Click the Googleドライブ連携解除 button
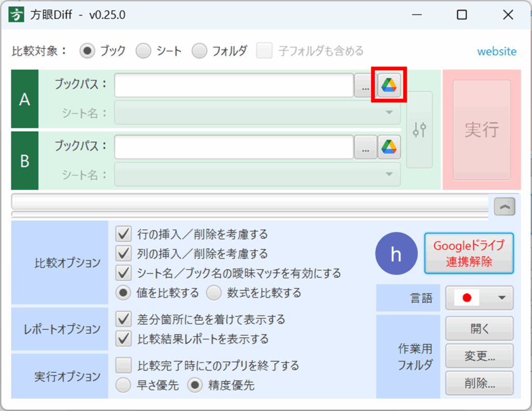This screenshot has width=532, height=411. [x=469, y=253]
